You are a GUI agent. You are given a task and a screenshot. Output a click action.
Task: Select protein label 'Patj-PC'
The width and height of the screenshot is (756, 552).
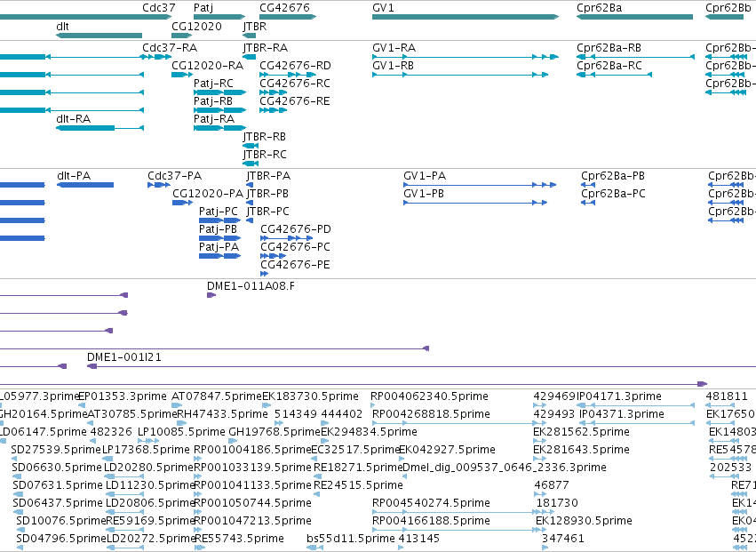click(x=219, y=212)
